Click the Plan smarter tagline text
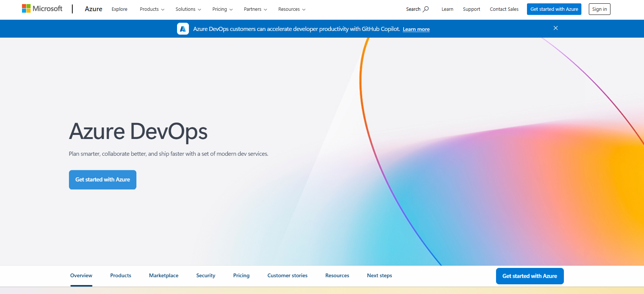 pos(168,154)
